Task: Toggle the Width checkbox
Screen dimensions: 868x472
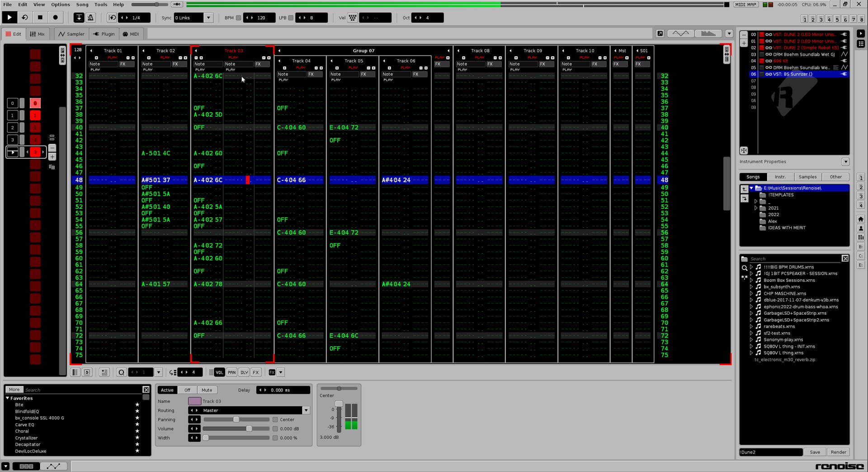Action: [x=275, y=438]
